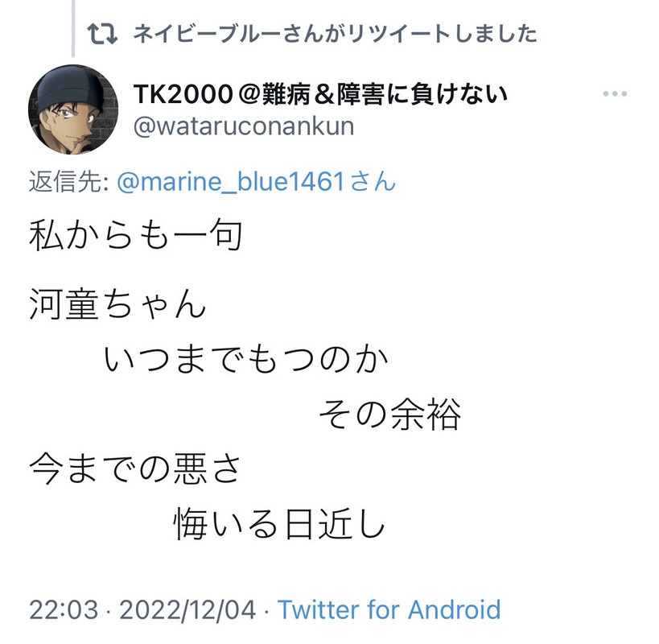Click the 返信先 label
Viewport: 659px width, 644px height.
(x=69, y=182)
